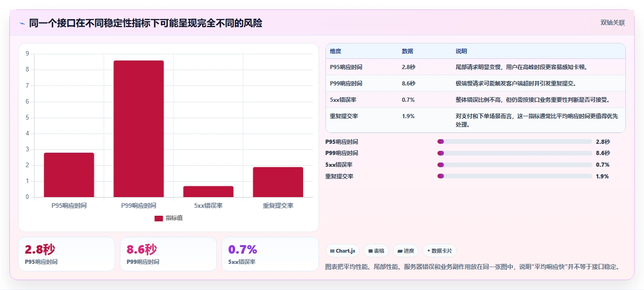
Task: Click the description starting 对支付和下单场景
Action: pos(537,120)
